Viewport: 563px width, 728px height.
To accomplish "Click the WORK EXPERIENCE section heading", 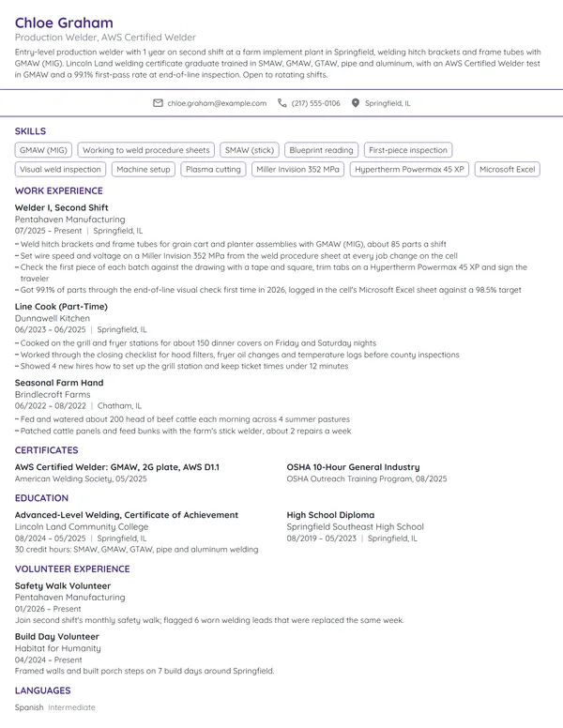I will (x=59, y=190).
